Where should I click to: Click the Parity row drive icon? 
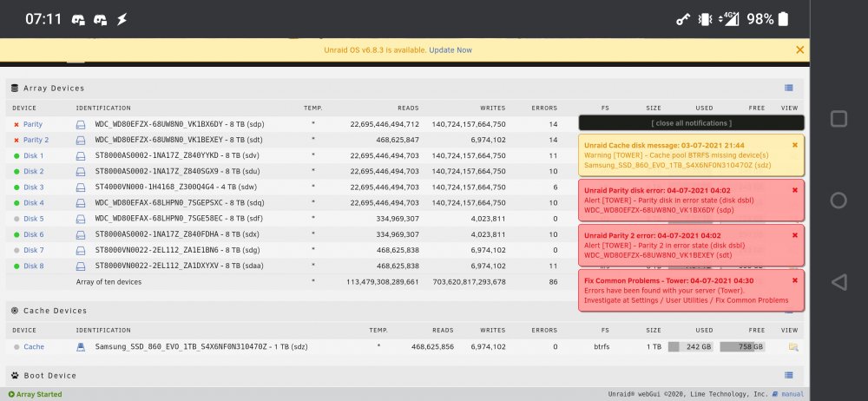coord(81,125)
